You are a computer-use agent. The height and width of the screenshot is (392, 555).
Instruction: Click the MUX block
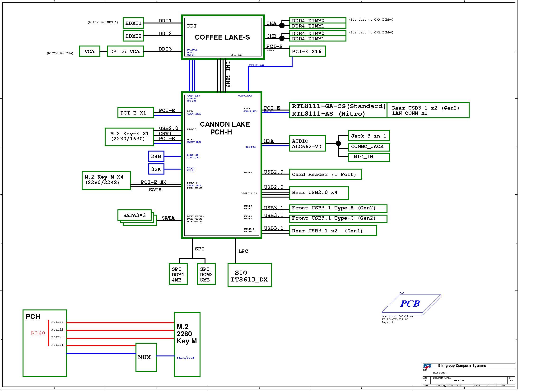click(x=146, y=357)
